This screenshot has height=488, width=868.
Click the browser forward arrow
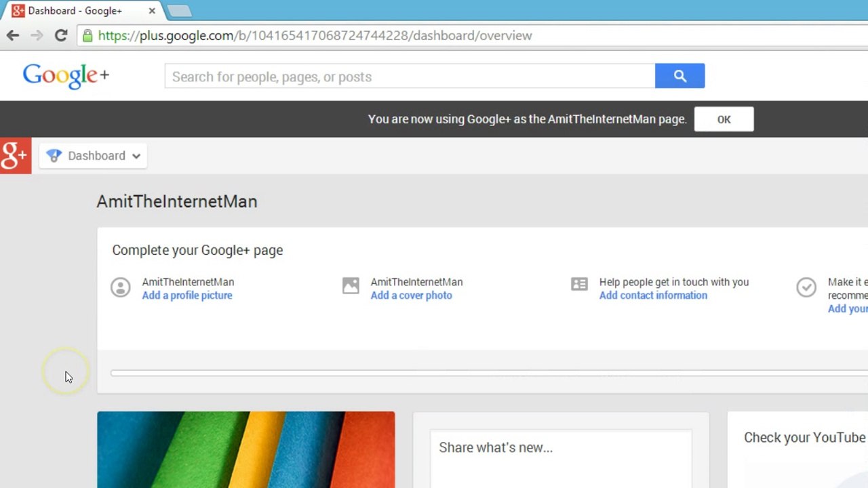click(37, 35)
